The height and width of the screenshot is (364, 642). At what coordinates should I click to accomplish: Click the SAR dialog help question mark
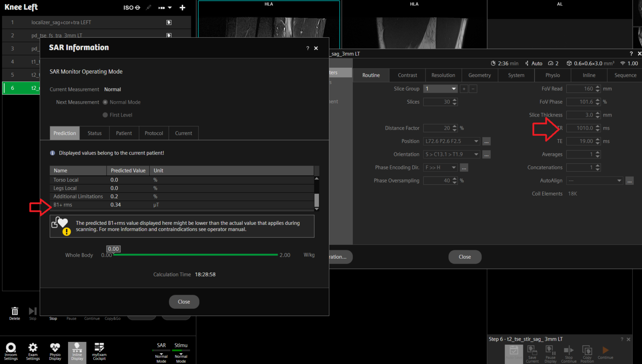pyautogui.click(x=308, y=48)
